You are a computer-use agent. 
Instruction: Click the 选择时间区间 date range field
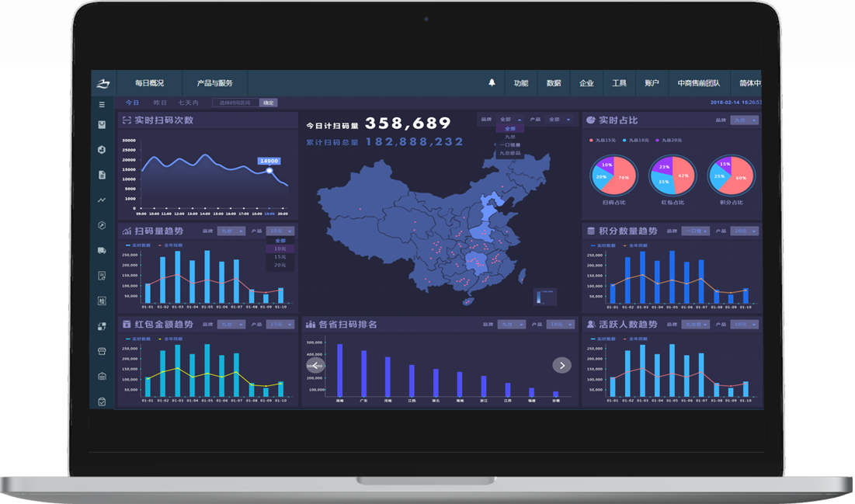235,103
